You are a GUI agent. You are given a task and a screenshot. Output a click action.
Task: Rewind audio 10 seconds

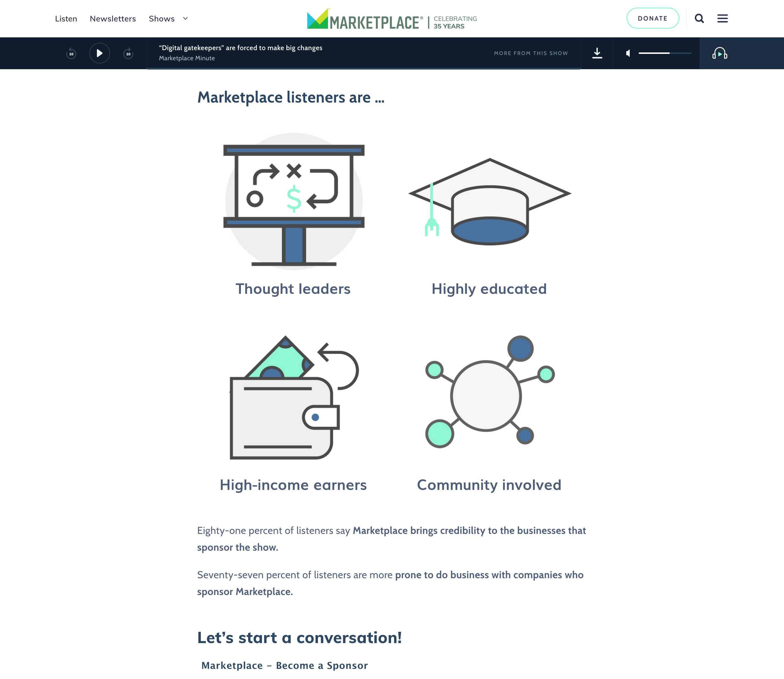[x=71, y=53]
